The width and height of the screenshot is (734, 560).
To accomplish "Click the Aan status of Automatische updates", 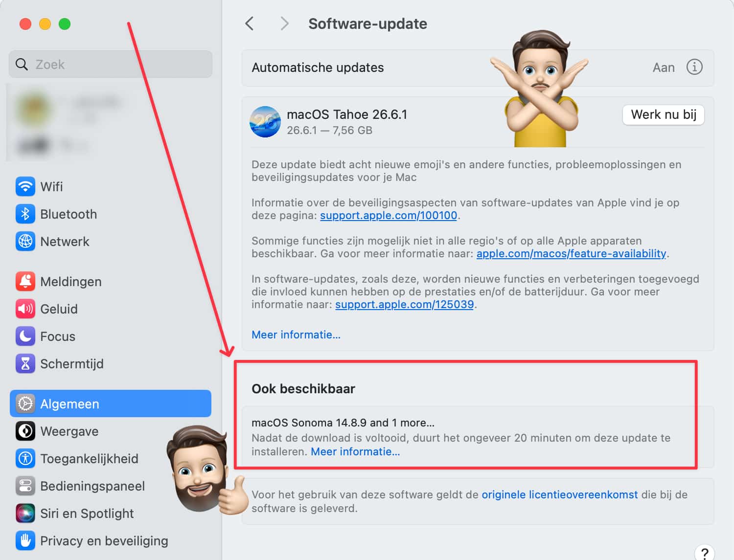I will pyautogui.click(x=664, y=67).
